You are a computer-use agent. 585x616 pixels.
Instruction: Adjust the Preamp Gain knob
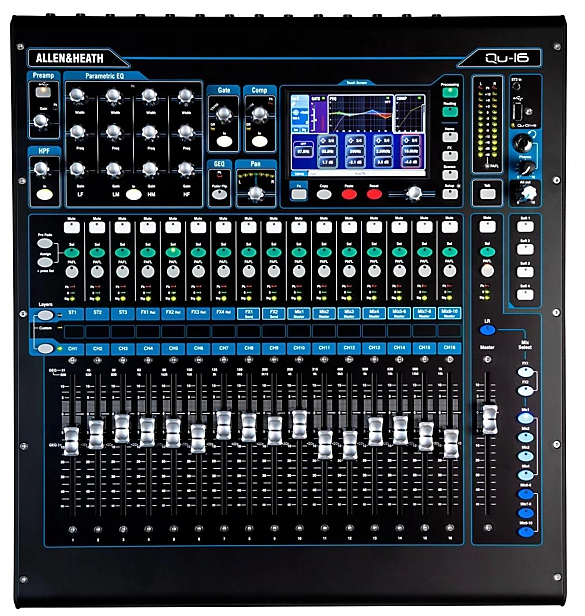(41, 121)
